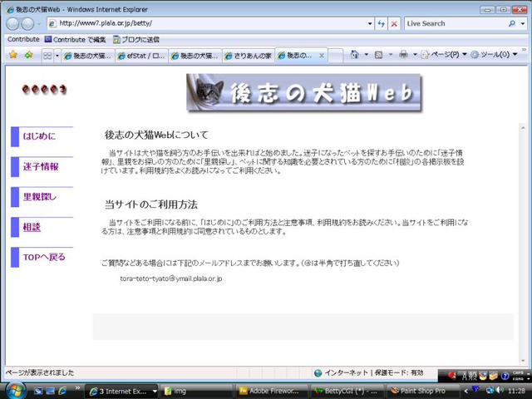
Task: Click in the Live Search input field
Action: coord(453,24)
